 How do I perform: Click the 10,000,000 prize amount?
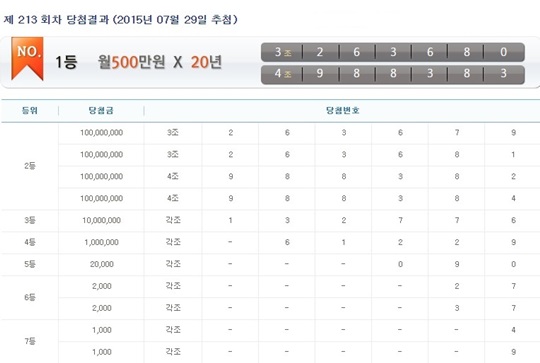point(102,220)
